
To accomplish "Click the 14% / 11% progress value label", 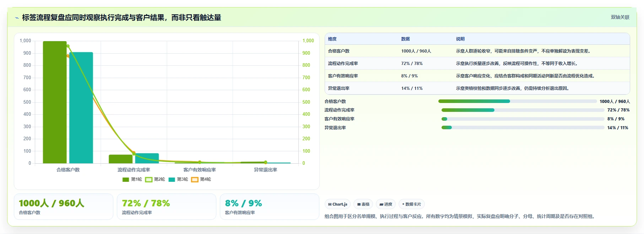I will point(618,128).
